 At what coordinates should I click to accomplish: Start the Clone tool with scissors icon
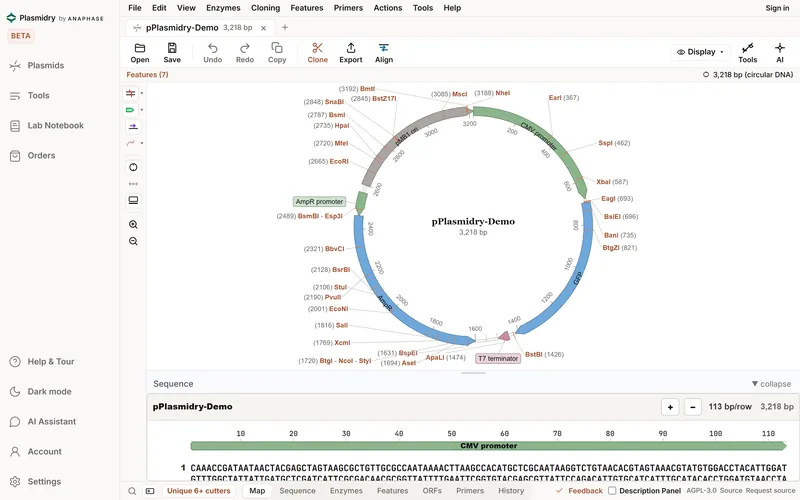pyautogui.click(x=317, y=53)
